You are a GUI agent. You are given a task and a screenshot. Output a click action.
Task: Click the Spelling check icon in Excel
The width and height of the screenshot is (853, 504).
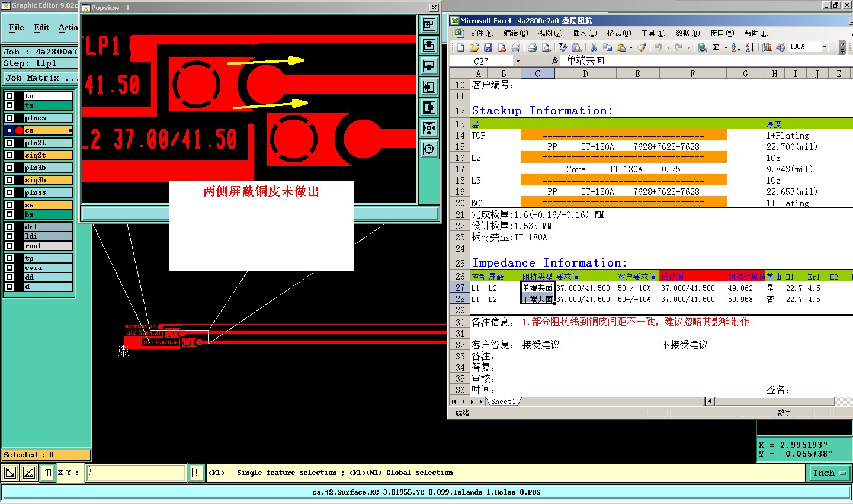(x=563, y=47)
